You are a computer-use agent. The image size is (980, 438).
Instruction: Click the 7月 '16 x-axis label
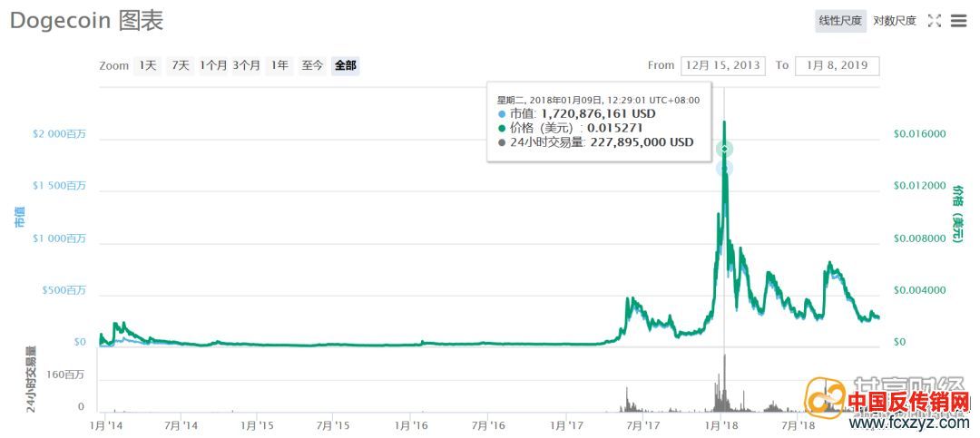click(488, 425)
